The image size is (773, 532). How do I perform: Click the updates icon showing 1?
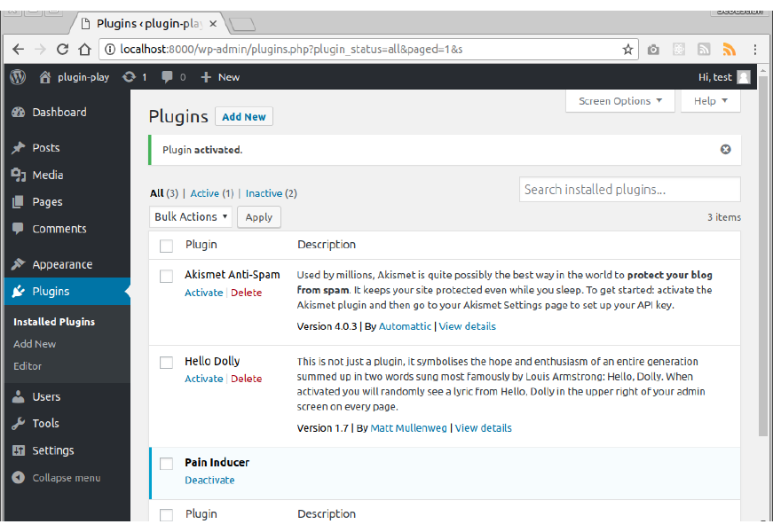tap(130, 77)
